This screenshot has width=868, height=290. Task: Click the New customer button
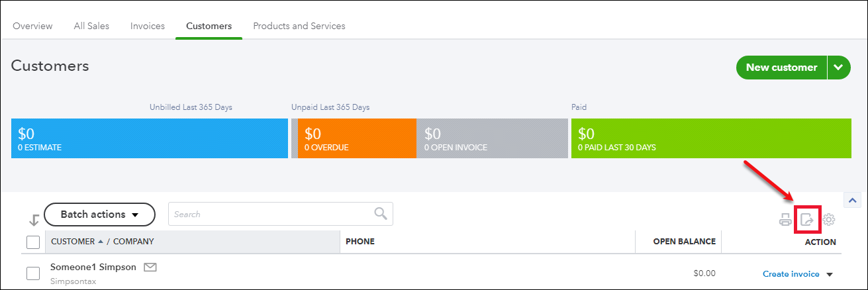tap(781, 68)
